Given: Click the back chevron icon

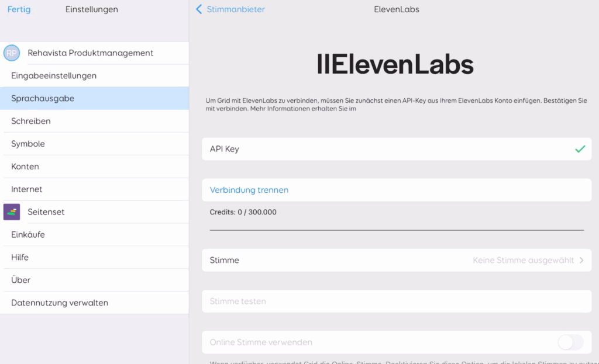Looking at the screenshot, I should pos(199,9).
